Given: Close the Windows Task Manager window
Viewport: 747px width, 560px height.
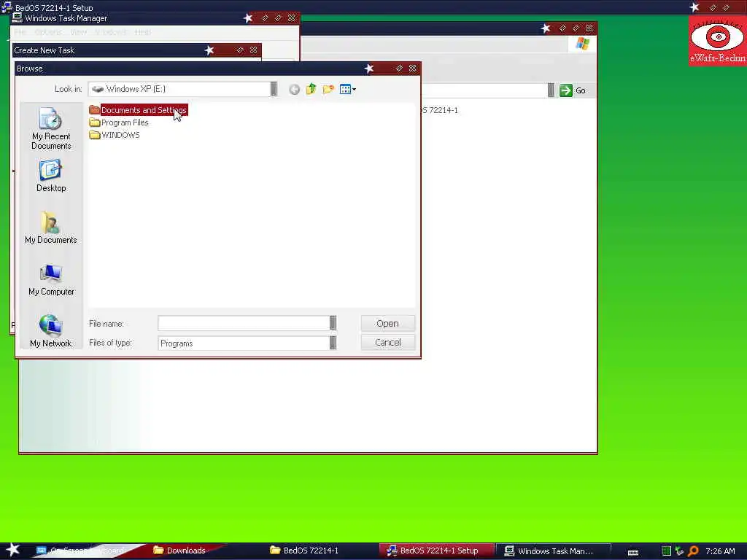Looking at the screenshot, I should [292, 18].
